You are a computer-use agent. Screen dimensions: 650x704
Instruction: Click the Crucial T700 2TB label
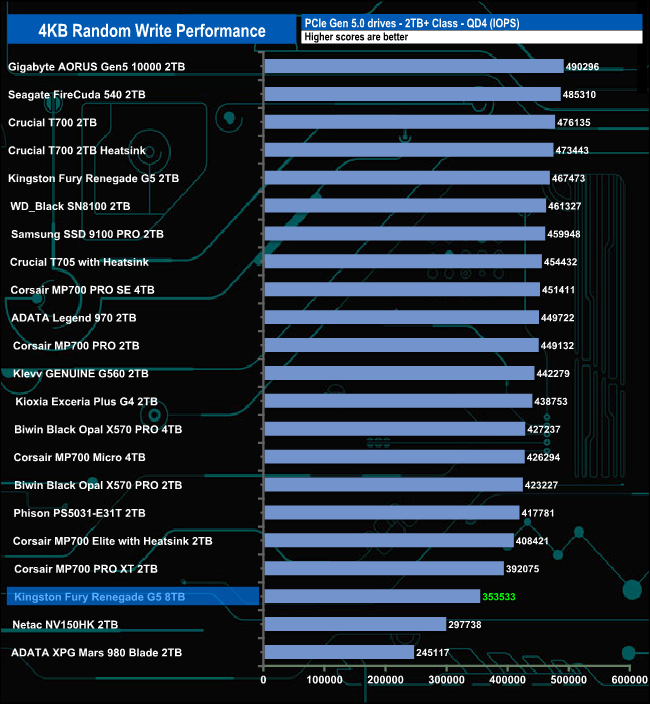pyautogui.click(x=53, y=122)
